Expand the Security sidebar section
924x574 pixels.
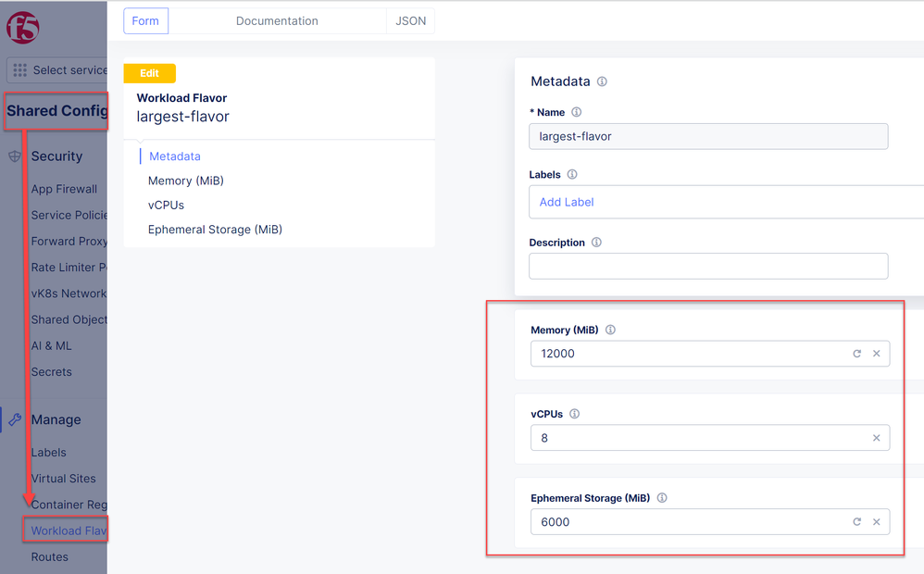[56, 156]
